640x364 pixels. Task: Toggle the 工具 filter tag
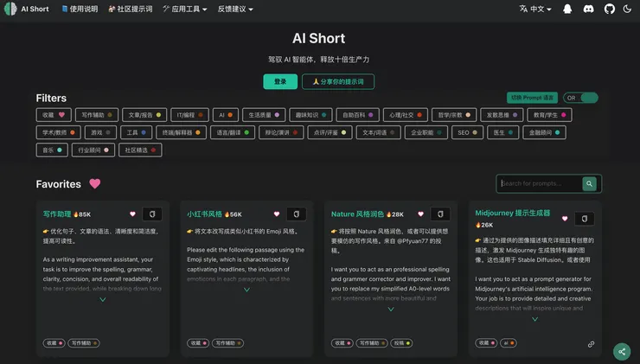[137, 132]
